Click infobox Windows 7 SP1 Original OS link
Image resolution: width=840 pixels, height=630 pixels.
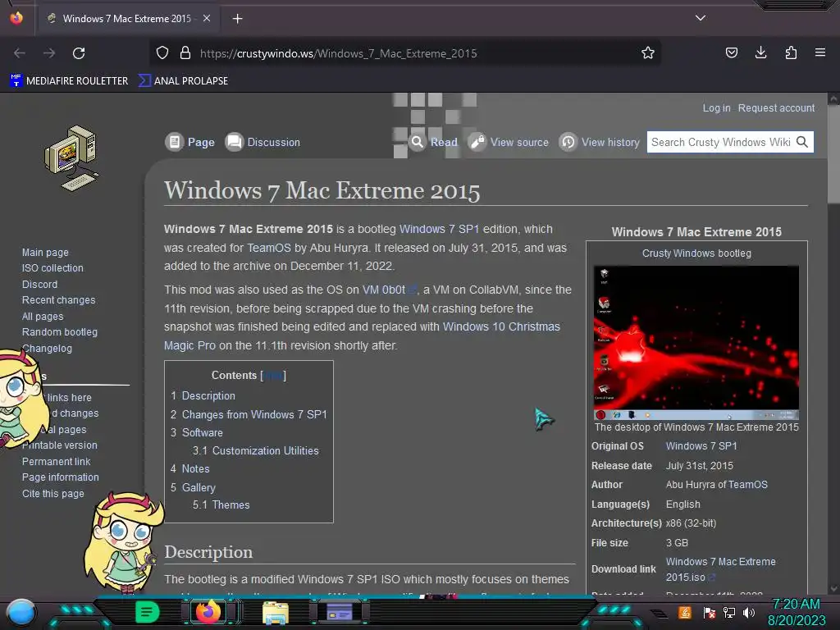coord(701,446)
